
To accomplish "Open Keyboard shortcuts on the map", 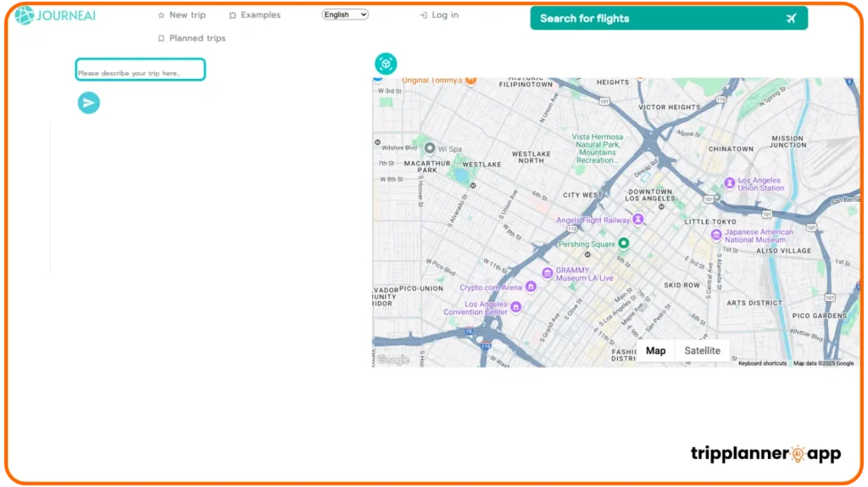I will pos(762,363).
